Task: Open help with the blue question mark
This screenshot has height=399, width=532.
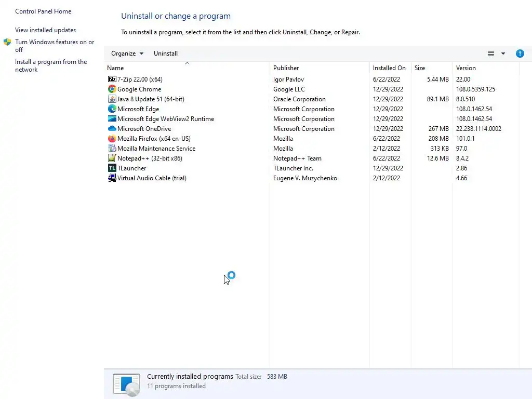Action: [x=520, y=54]
